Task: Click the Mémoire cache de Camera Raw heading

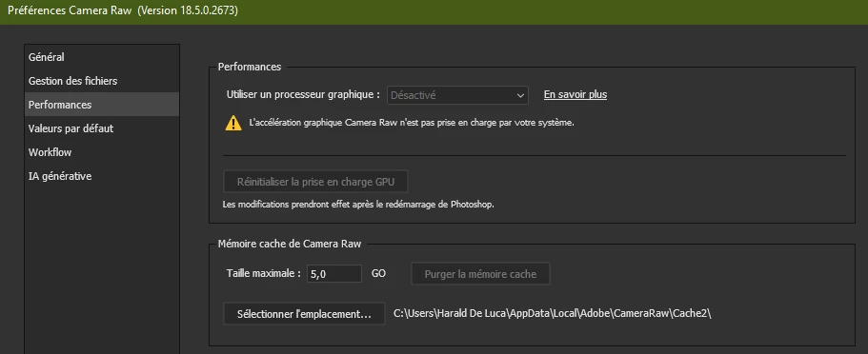Action: click(290, 244)
